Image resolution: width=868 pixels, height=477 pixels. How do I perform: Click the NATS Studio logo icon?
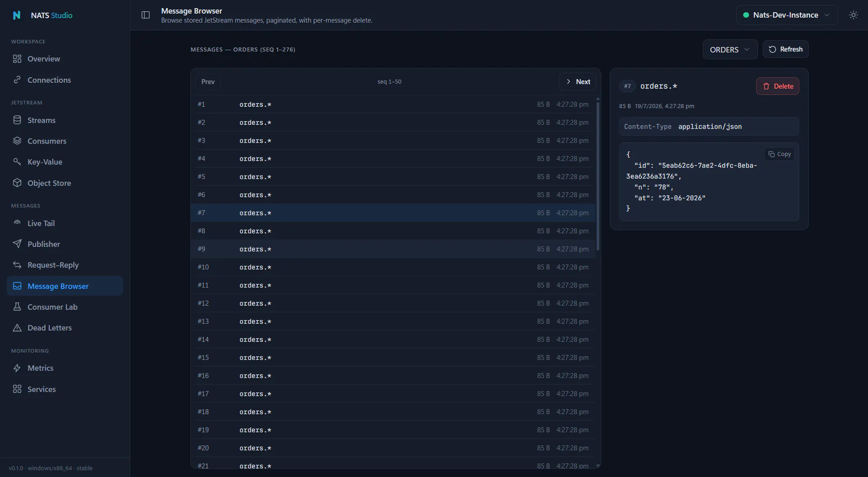click(x=17, y=15)
